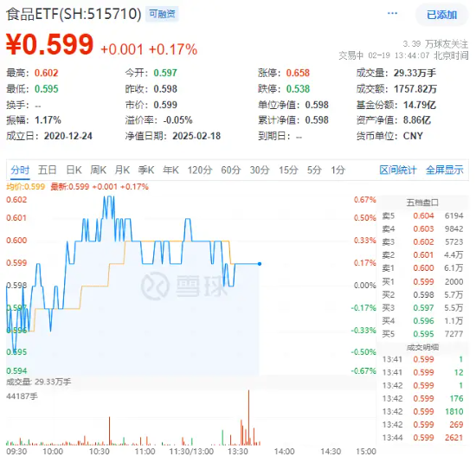Click the 涨停 value 0.658
Viewport: 476px width, 463px height.
(298, 73)
